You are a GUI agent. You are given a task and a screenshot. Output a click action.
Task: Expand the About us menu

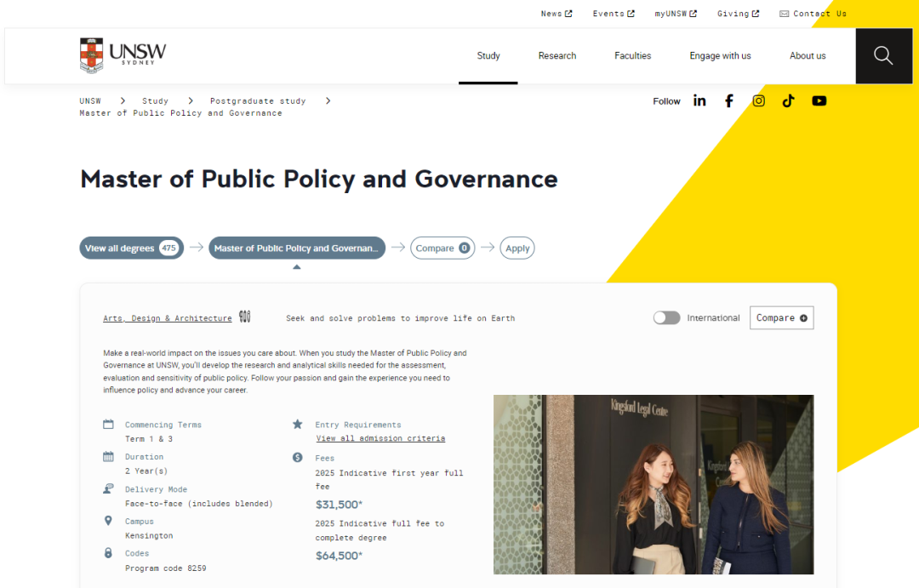[808, 56]
